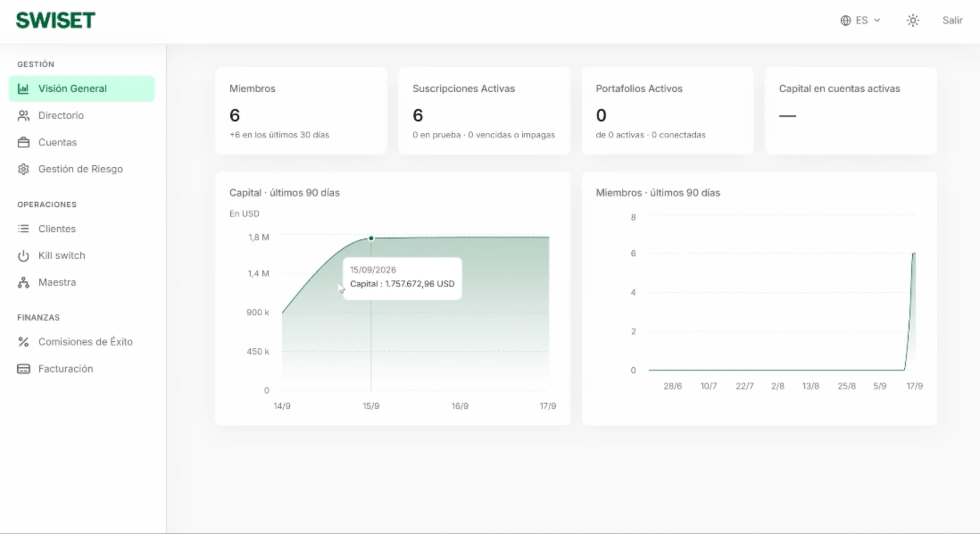Image resolution: width=980 pixels, height=534 pixels.
Task: Click the Comisiones de Éxito percent icon
Action: pos(23,342)
